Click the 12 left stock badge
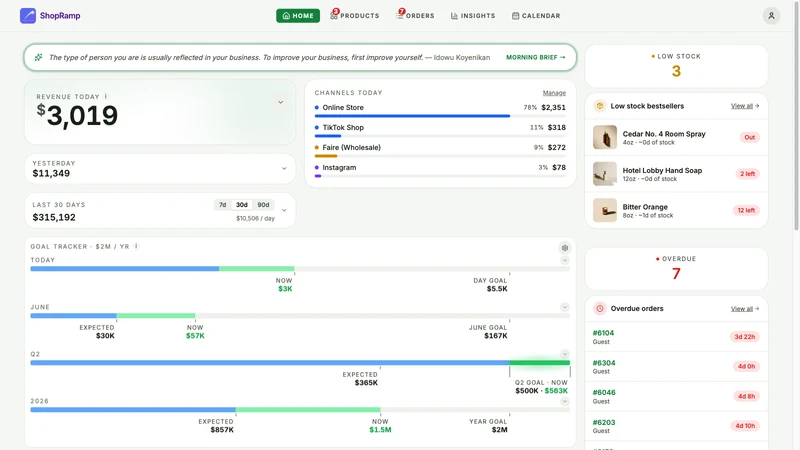 coord(746,210)
